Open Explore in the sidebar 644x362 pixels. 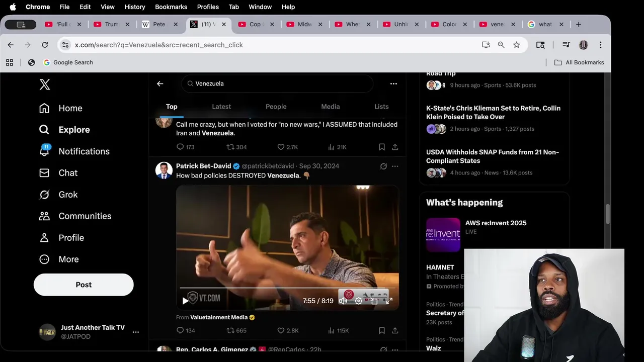click(64, 130)
